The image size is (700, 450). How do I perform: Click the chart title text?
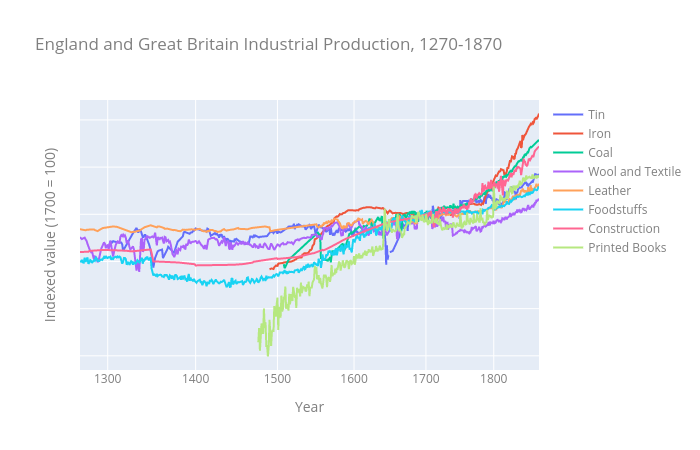(268, 45)
